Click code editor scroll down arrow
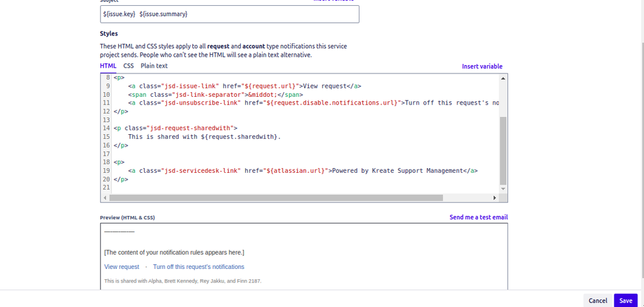Screen dimensions: 644x307 point(503,188)
